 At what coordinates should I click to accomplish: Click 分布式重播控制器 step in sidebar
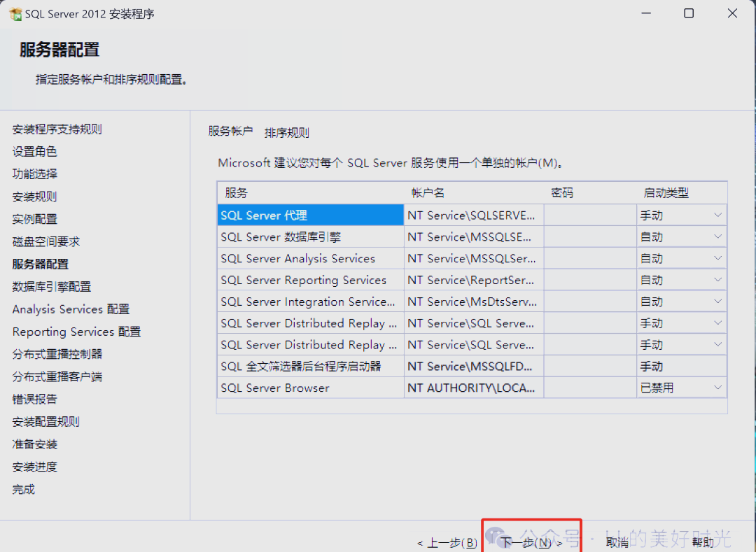pos(57,355)
